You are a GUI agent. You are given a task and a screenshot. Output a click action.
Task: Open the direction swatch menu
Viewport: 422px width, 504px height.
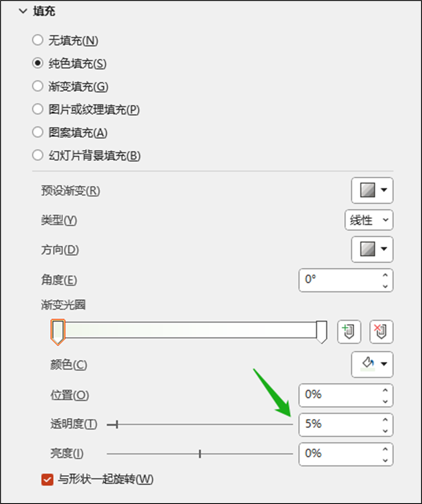[x=372, y=249]
